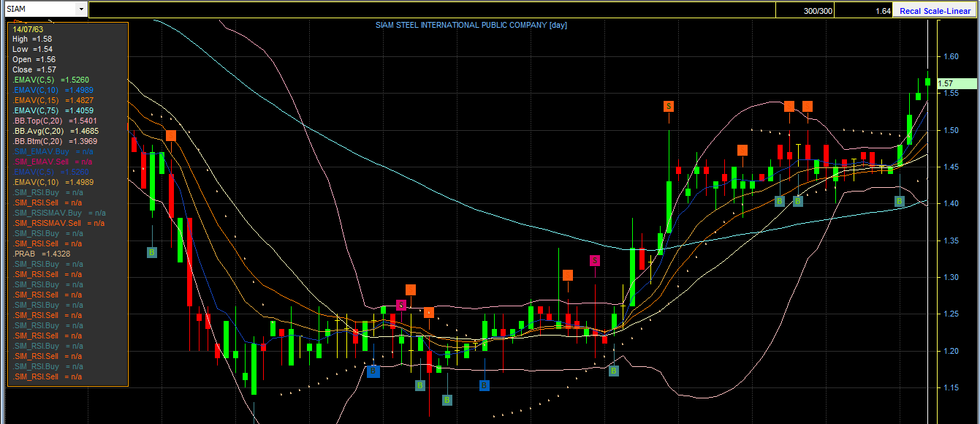Select the orange S sell marker above the tall green candle
980x424 pixels.
click(669, 106)
